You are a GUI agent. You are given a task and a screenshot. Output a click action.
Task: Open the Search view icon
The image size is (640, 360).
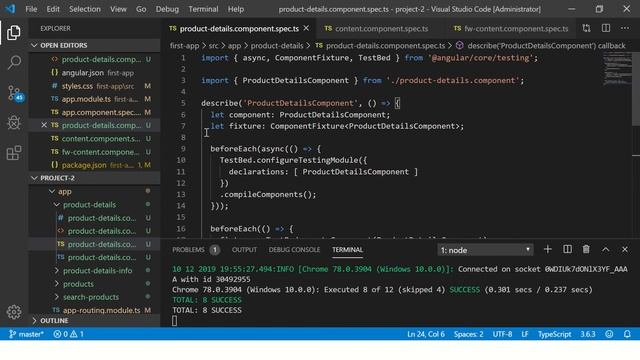point(14,62)
